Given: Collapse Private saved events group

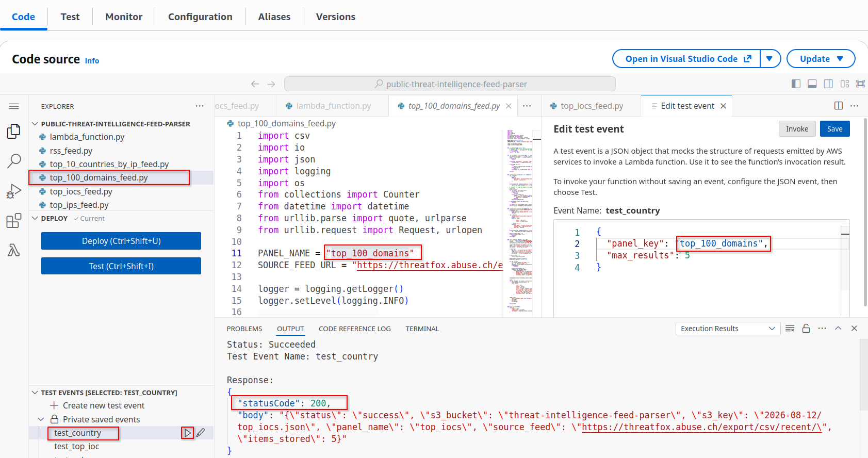Looking at the screenshot, I should tap(41, 419).
